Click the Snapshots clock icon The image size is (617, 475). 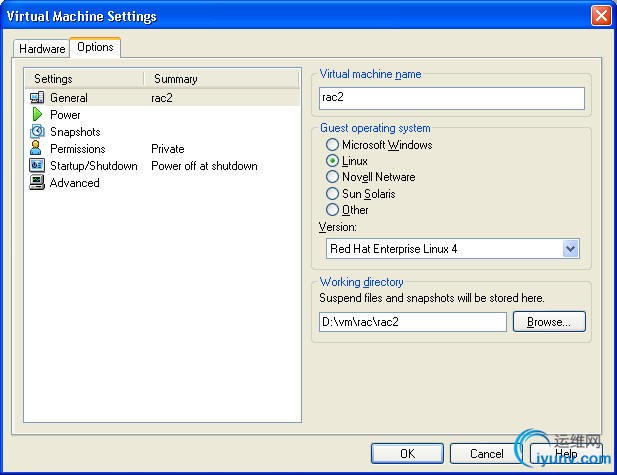tap(37, 131)
